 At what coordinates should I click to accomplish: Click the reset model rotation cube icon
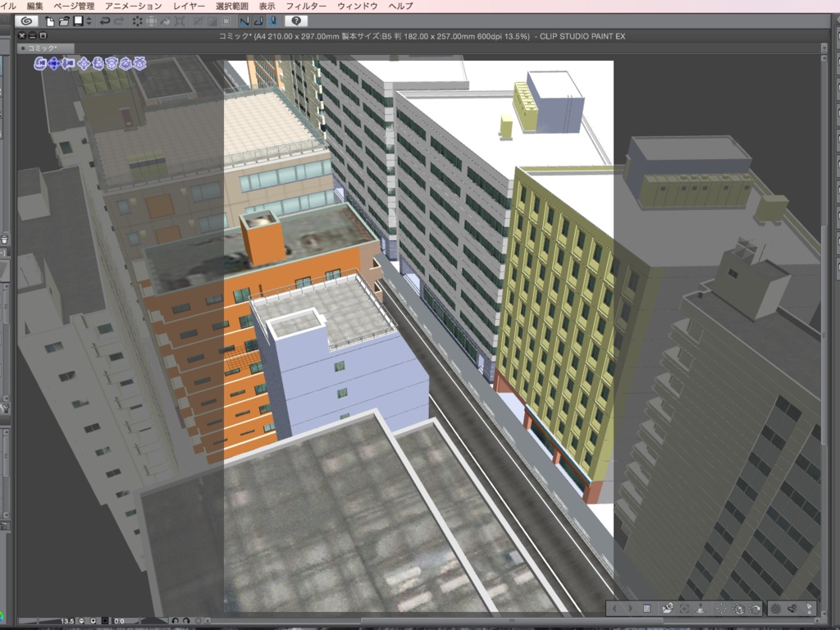tap(738, 609)
